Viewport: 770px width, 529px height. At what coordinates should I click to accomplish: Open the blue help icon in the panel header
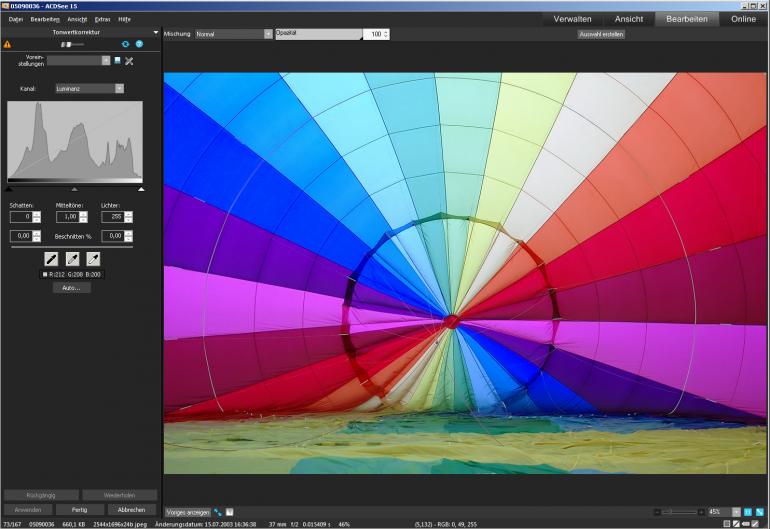(x=139, y=44)
